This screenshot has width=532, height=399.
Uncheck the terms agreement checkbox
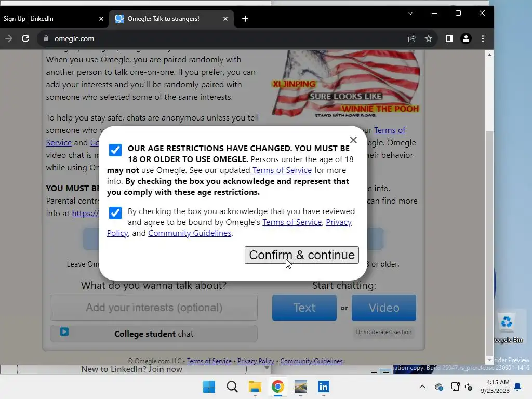pos(115,212)
